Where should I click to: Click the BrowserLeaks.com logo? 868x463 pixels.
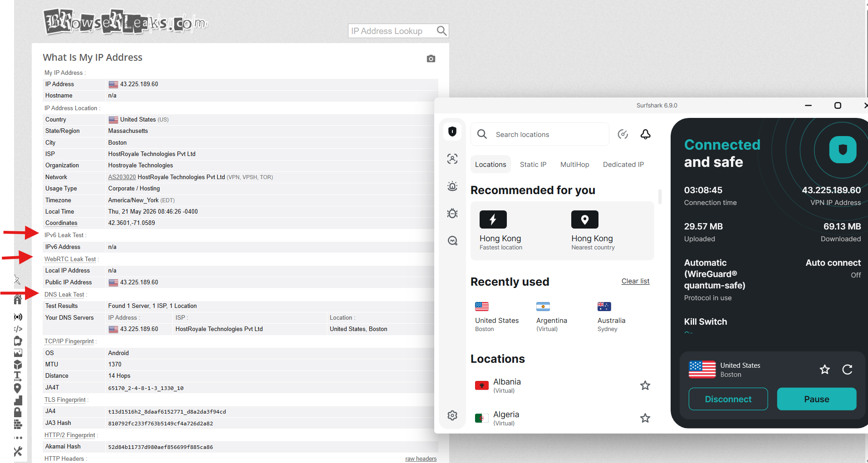pos(126,22)
